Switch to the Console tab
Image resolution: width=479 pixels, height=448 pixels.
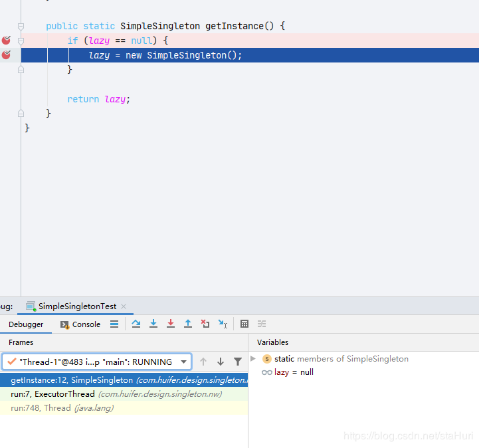point(80,324)
